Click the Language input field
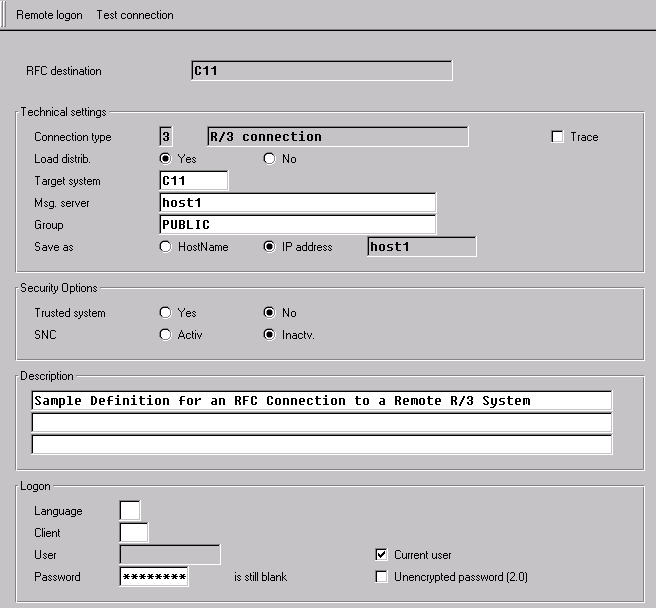The height and width of the screenshot is (608, 656). click(130, 511)
